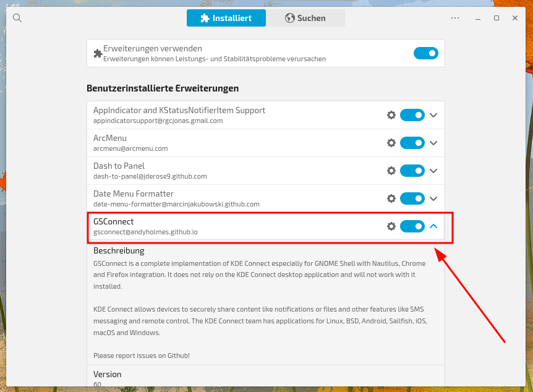Open AppIndicator extension settings gear
533x392 pixels.
click(391, 115)
